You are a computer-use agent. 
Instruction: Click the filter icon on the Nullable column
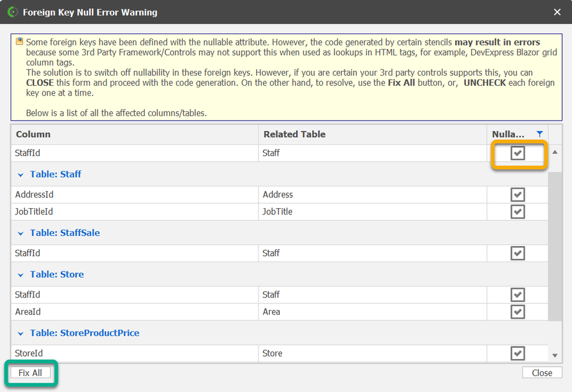tap(539, 134)
